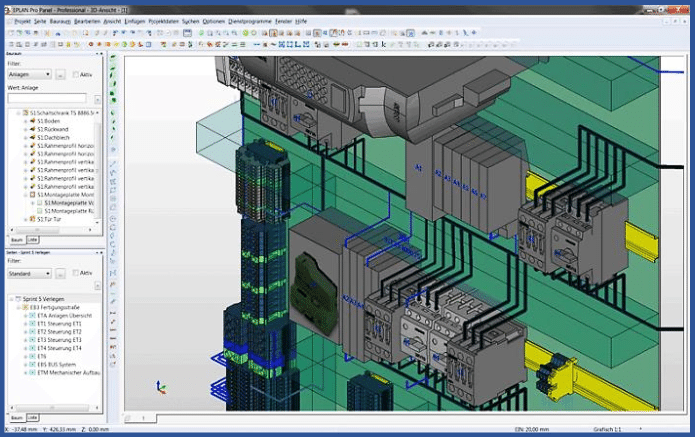
Task: Click the blue-headed window icon in top toolbar
Action: pyautogui.click(x=187, y=33)
